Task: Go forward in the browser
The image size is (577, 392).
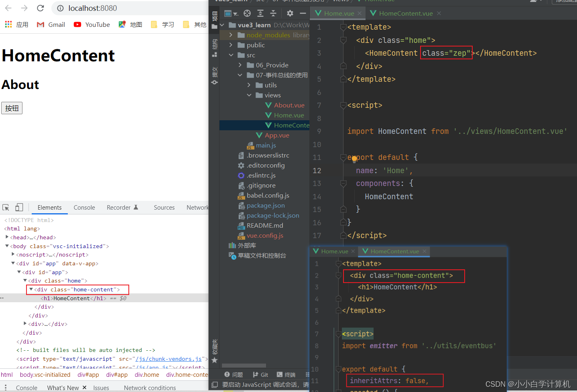Action: point(24,8)
